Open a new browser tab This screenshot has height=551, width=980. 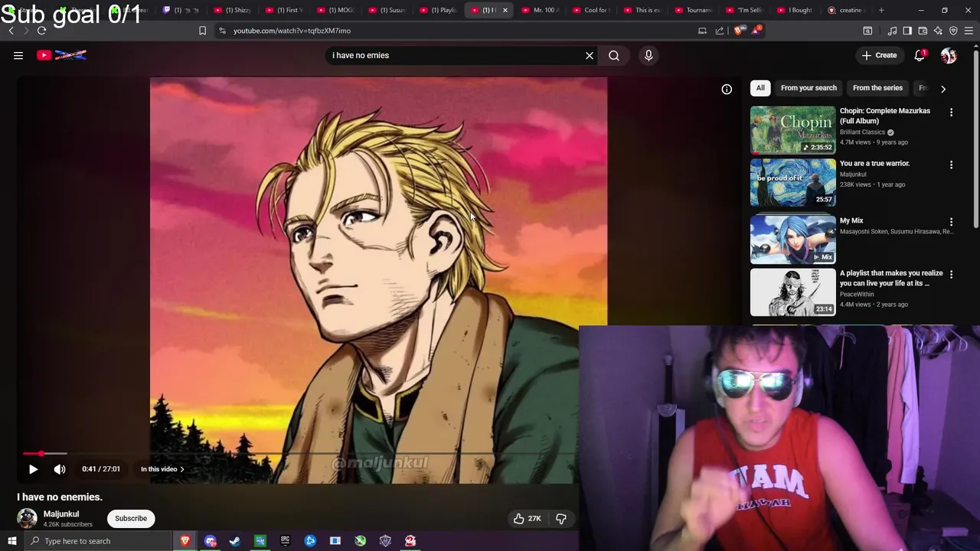click(x=881, y=10)
